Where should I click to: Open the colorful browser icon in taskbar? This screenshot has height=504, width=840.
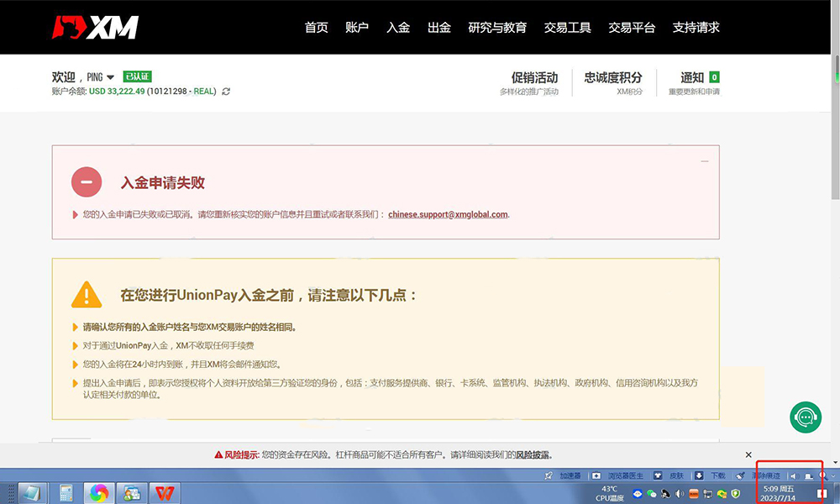pyautogui.click(x=99, y=492)
